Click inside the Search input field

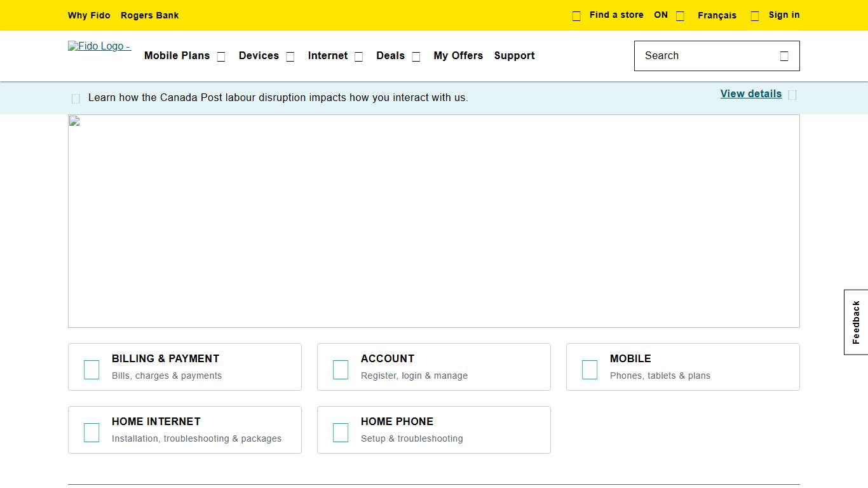[x=699, y=56]
